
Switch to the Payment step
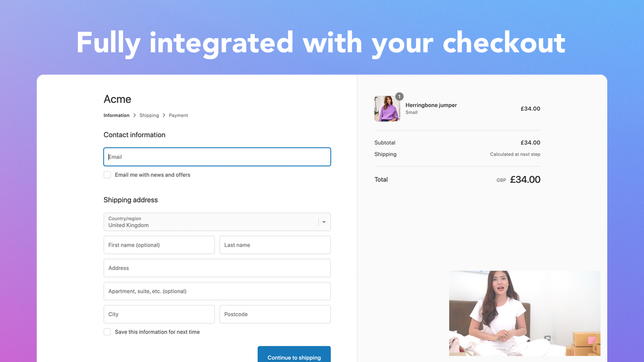coord(178,115)
